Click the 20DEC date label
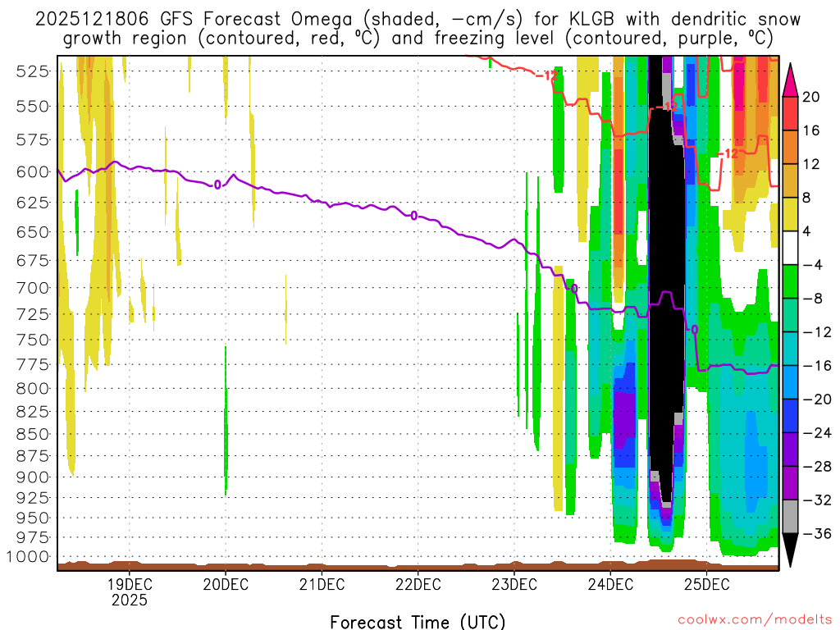 click(x=226, y=584)
